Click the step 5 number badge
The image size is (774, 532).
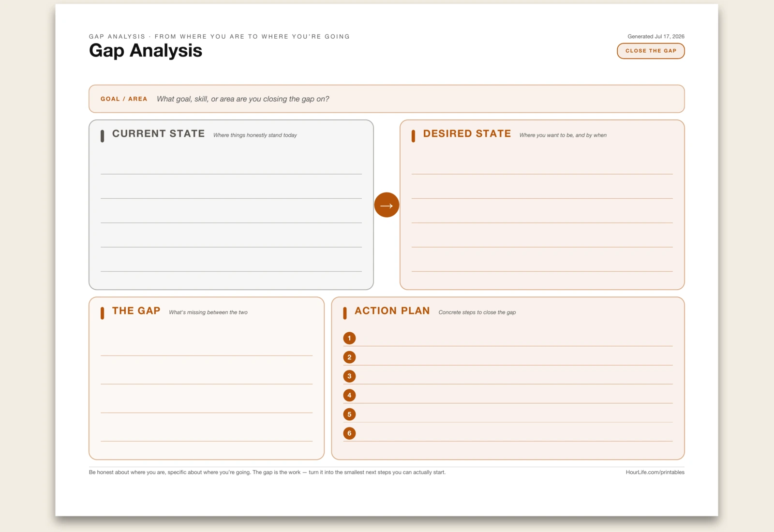click(349, 414)
